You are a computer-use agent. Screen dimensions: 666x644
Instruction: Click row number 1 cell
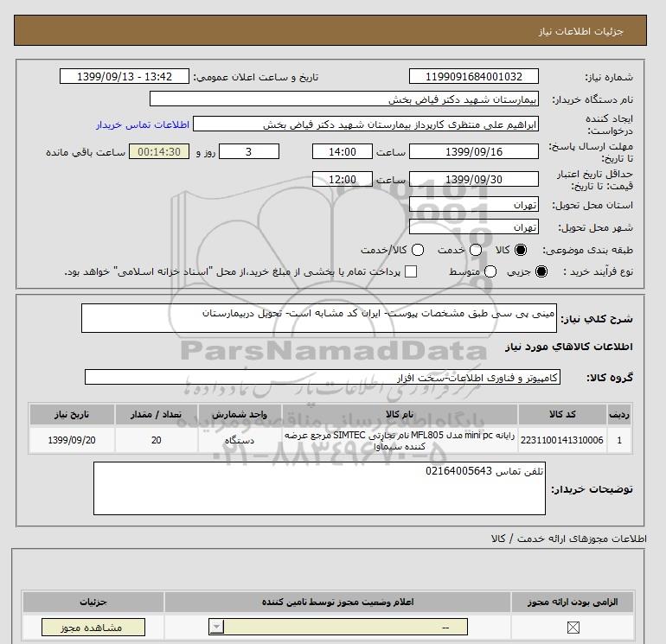(619, 440)
